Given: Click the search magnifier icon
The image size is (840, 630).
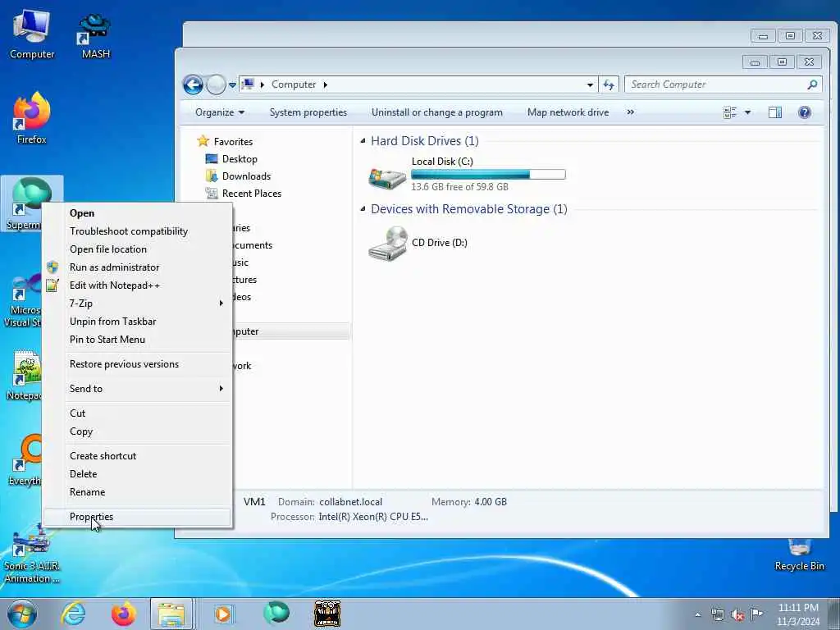Looking at the screenshot, I should click(x=813, y=84).
